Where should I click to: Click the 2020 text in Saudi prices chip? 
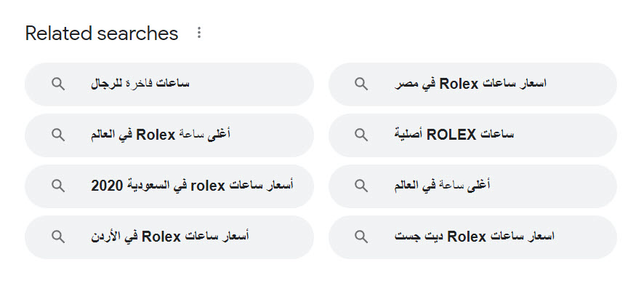pos(106,186)
